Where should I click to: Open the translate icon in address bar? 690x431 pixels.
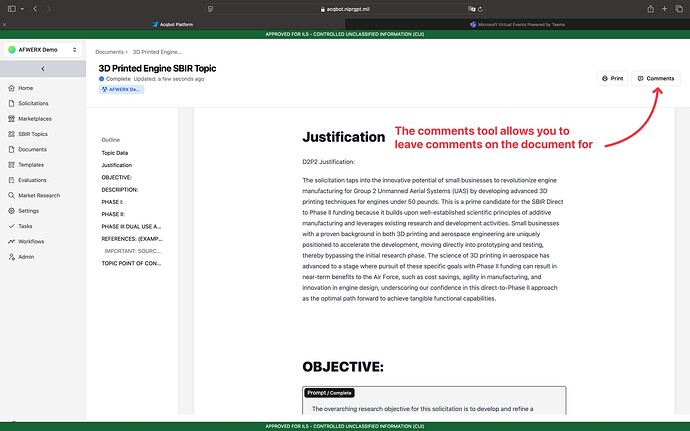pyautogui.click(x=471, y=9)
